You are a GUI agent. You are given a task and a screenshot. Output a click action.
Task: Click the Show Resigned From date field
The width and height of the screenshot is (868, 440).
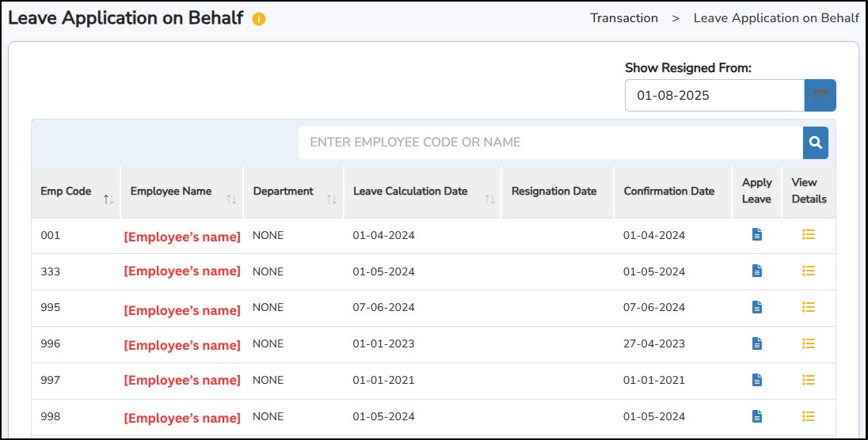click(x=714, y=96)
